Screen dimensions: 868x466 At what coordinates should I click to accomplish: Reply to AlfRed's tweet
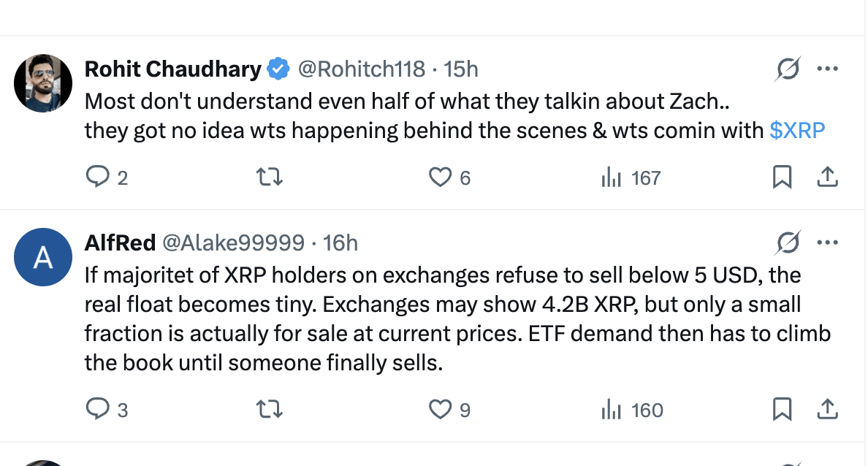[97, 410]
